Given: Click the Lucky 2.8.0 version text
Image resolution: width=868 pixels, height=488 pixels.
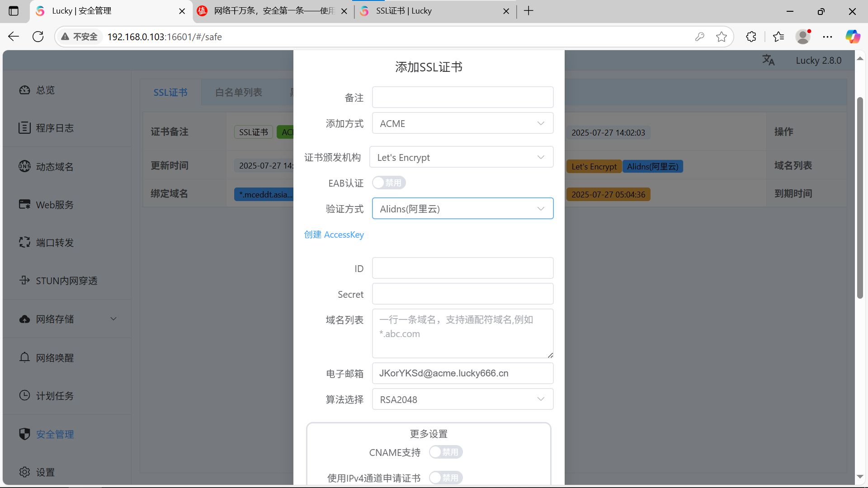Looking at the screenshot, I should point(819,60).
